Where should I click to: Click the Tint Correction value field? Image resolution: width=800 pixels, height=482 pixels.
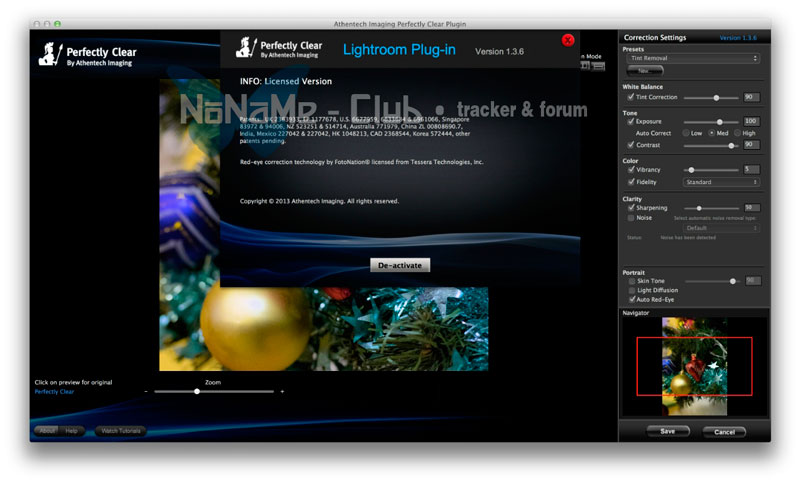pyautogui.click(x=752, y=97)
